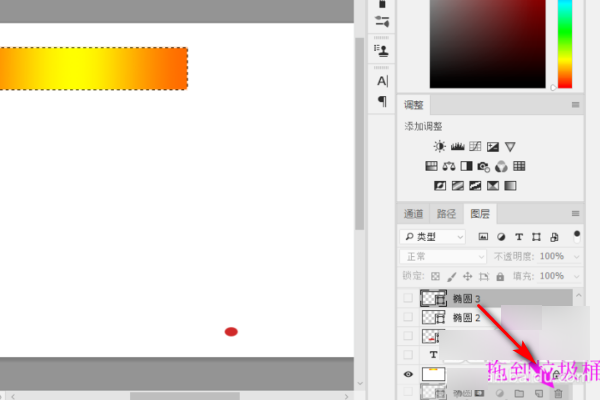
Task: Lock layer position
Action: 468,276
